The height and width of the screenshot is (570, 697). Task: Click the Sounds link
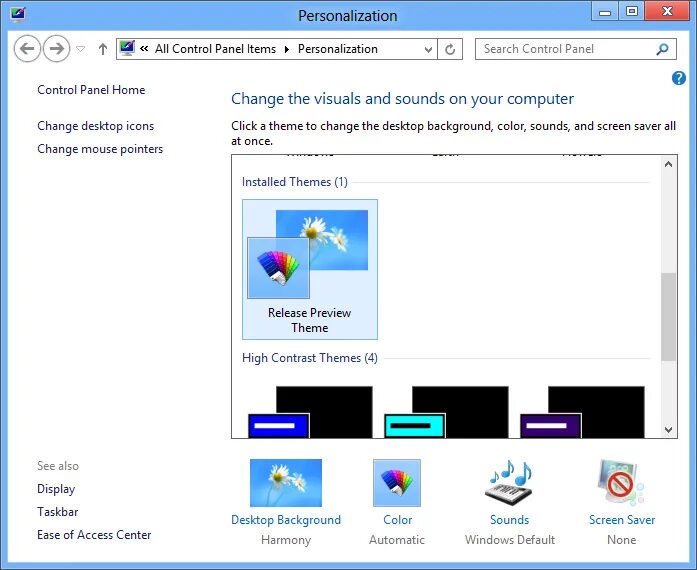(509, 520)
